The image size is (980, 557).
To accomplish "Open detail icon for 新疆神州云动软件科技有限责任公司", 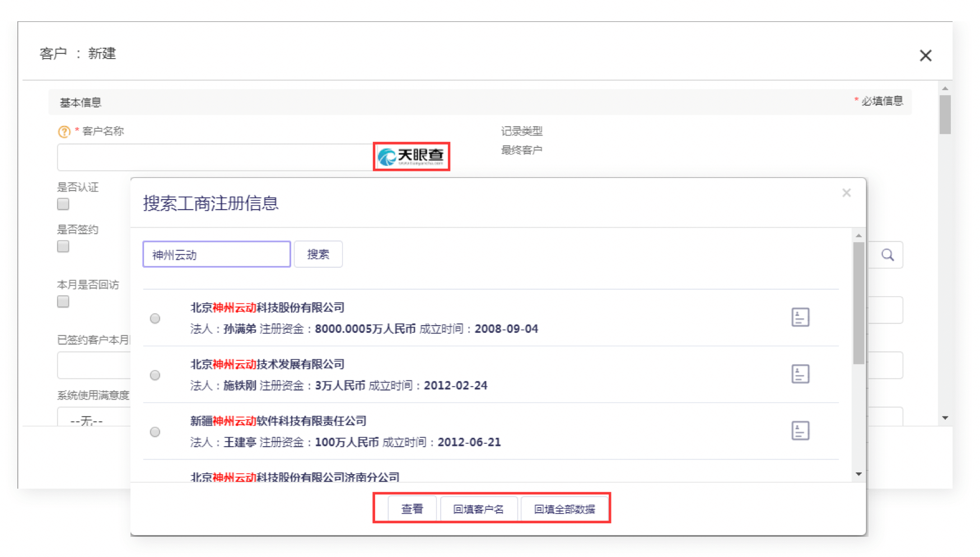I will [x=800, y=430].
